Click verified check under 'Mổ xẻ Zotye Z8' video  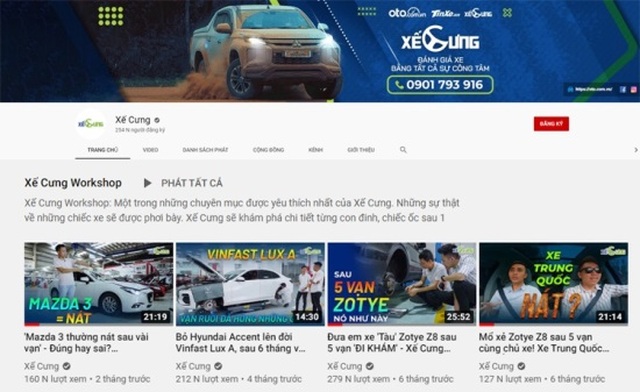[522, 366]
